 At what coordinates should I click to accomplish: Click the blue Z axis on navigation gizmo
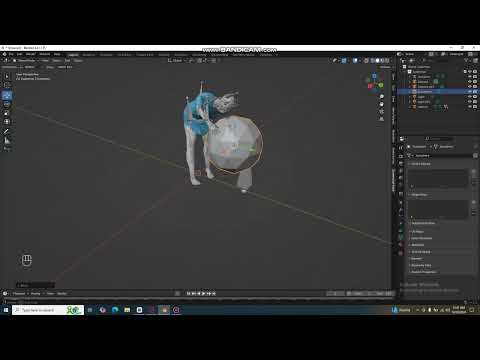click(x=374, y=76)
